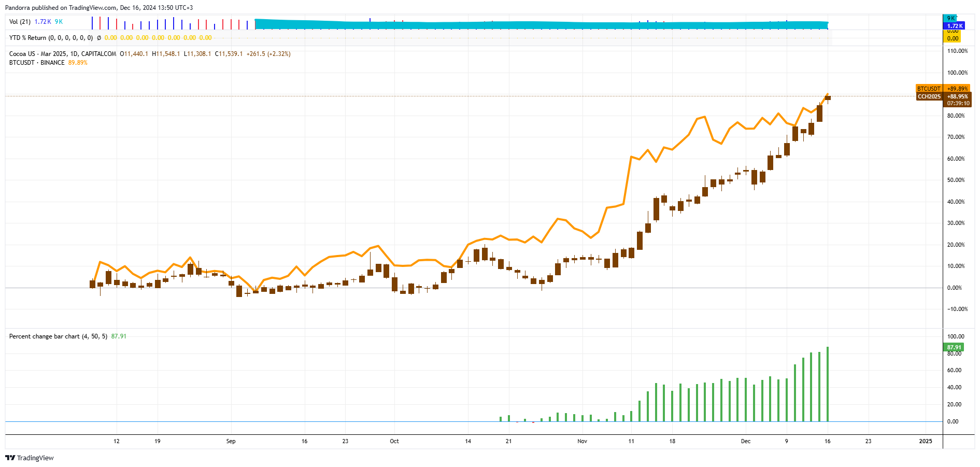Select the green 87.91 value in indicator legend

pos(119,336)
